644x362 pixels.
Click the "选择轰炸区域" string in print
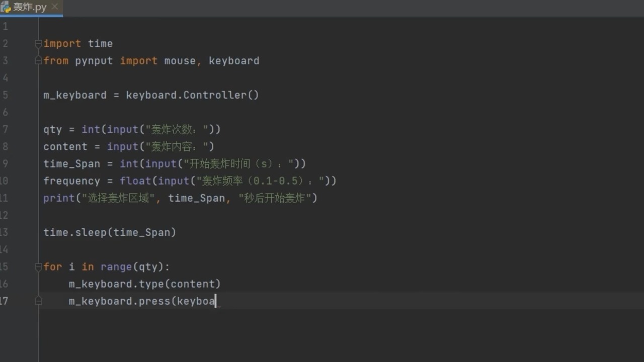point(118,198)
